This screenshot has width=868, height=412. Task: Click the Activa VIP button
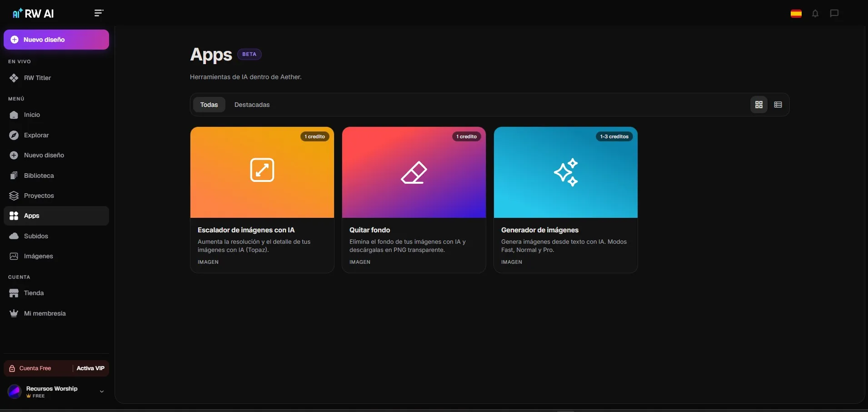[90, 368]
